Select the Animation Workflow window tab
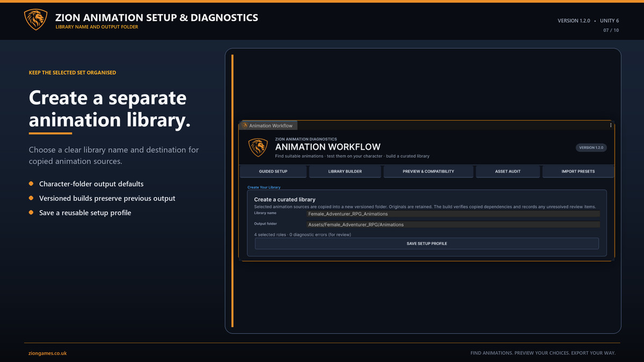Screen dimensions: 644x362 268,125
